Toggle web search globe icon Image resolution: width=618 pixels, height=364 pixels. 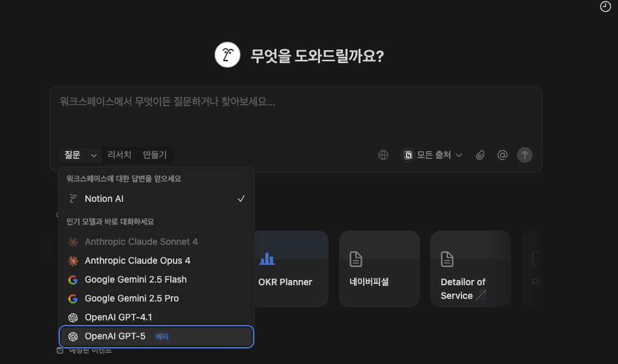[383, 155]
